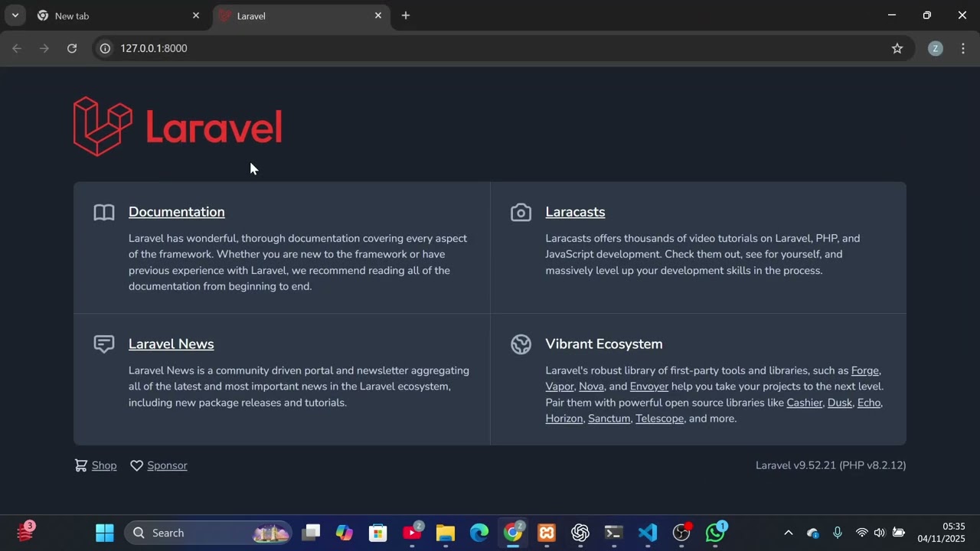The height and width of the screenshot is (551, 980).
Task: Open a new browser tab with plus button
Action: 406,15
